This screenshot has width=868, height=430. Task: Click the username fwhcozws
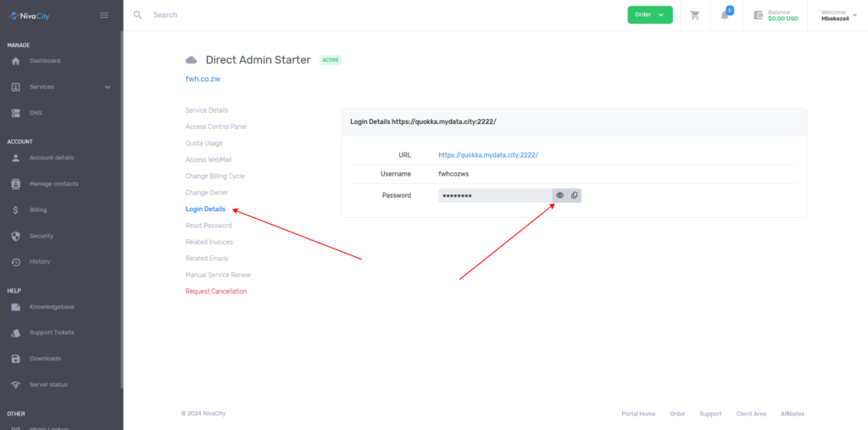click(x=453, y=174)
